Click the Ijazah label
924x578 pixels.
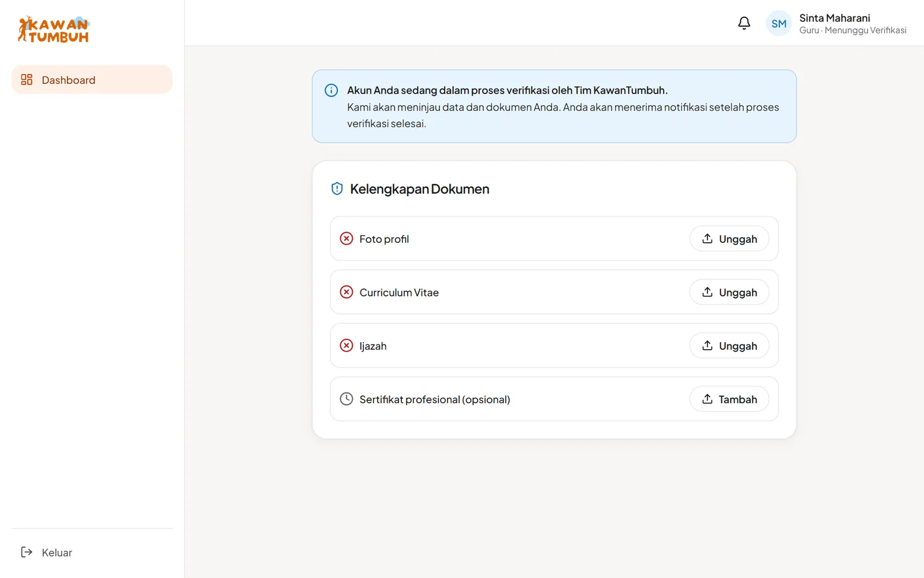pyautogui.click(x=373, y=346)
